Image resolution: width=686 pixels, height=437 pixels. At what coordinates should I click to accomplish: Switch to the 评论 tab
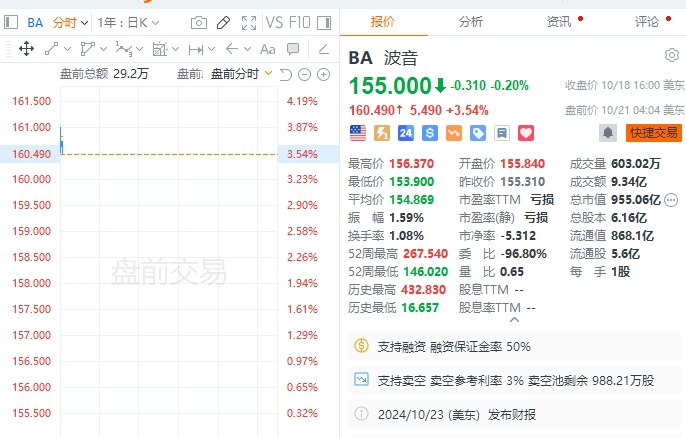click(x=647, y=22)
